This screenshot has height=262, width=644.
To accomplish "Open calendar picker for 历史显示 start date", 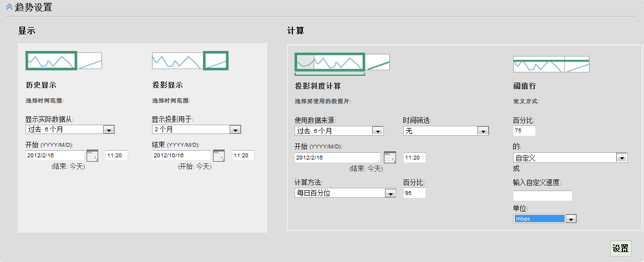I will pos(92,156).
